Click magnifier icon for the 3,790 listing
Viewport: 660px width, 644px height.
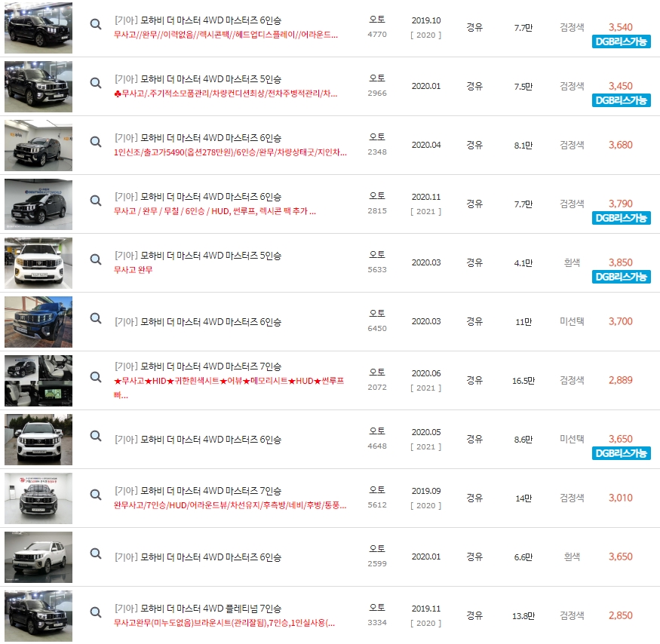[96, 201]
